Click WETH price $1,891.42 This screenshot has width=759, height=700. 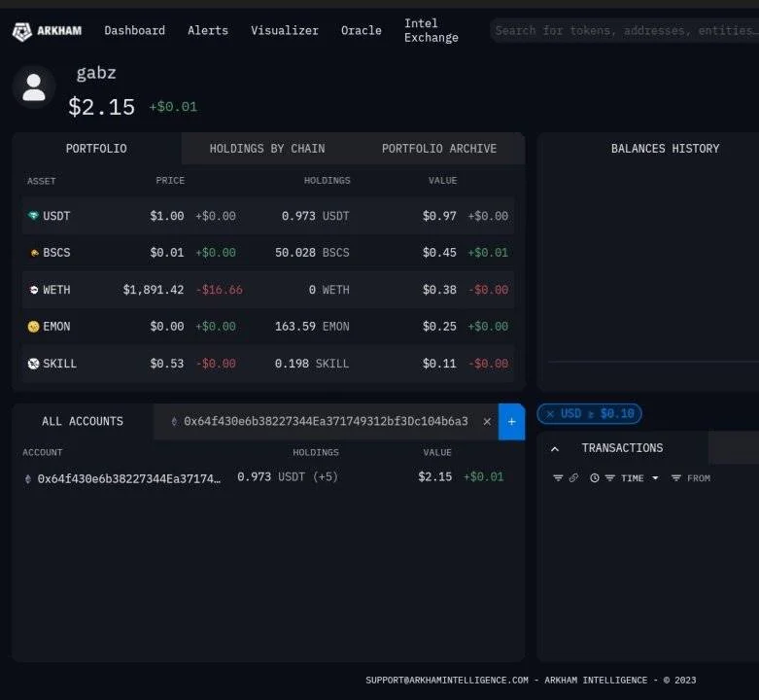(154, 290)
